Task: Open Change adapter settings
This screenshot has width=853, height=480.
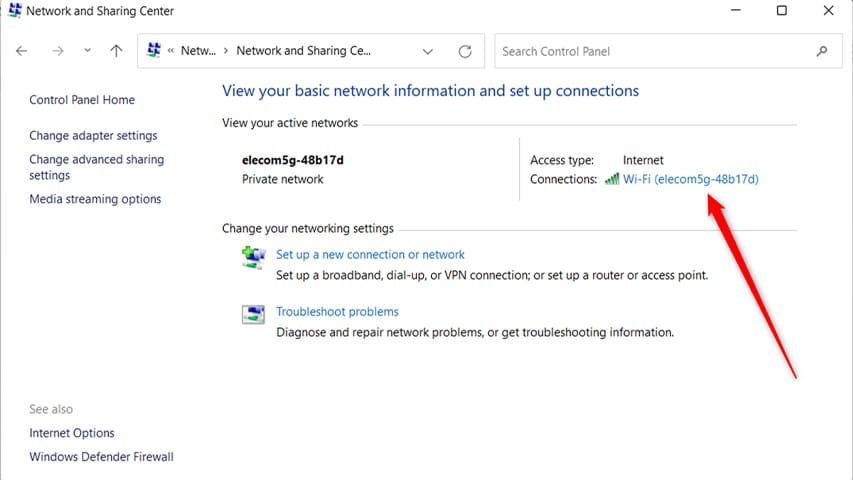Action: 93,136
